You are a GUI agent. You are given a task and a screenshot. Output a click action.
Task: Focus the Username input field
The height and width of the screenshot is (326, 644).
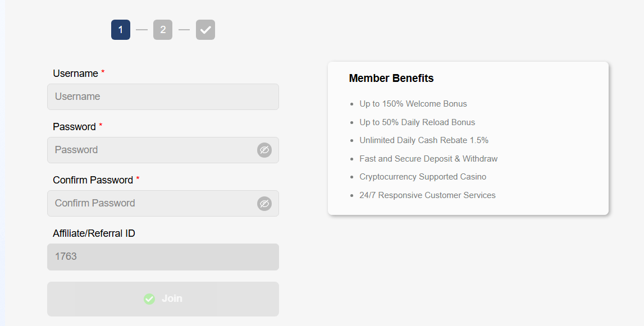(x=163, y=97)
